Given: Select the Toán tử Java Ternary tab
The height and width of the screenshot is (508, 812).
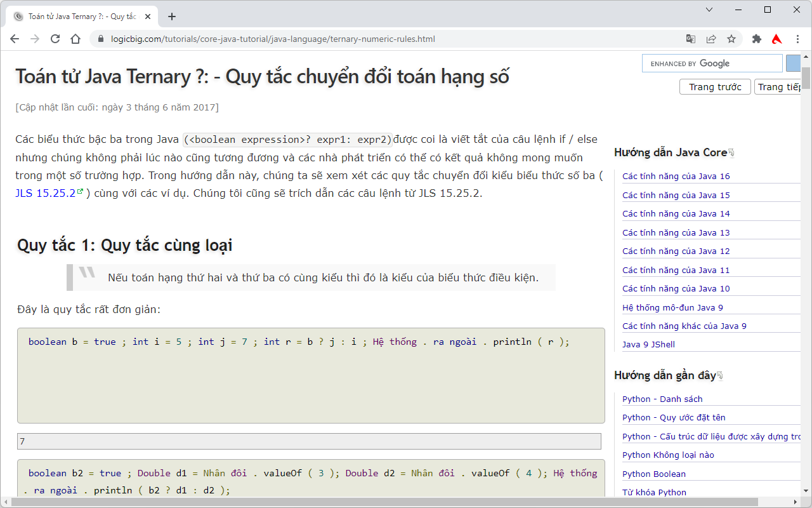Looking at the screenshot, I should 82,17.
